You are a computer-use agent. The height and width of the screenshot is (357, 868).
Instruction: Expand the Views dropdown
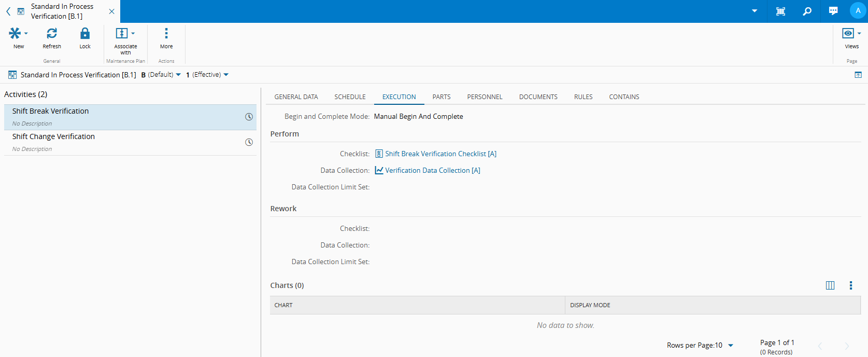(859, 34)
